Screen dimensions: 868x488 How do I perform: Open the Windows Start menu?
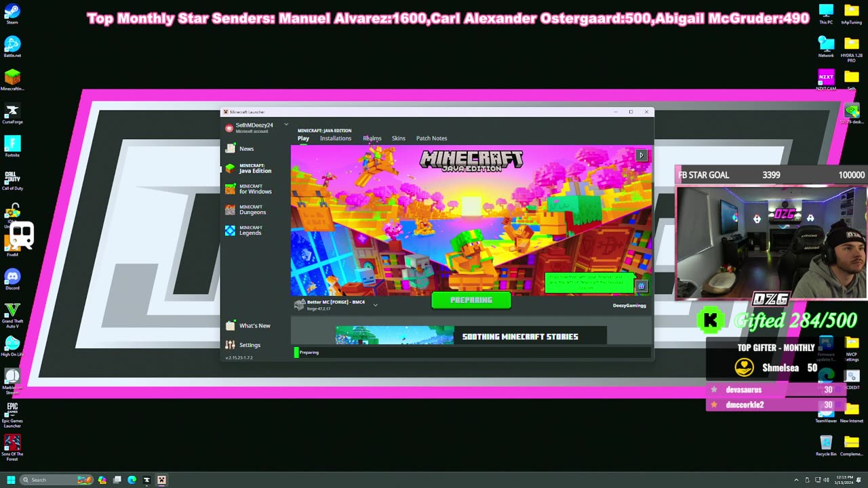click(x=11, y=480)
